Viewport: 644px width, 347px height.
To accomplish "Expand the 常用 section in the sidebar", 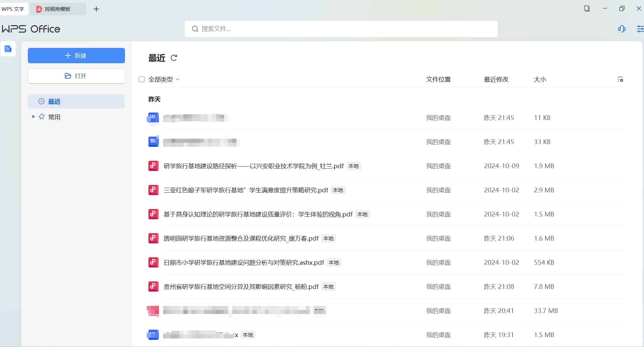I will (x=33, y=117).
